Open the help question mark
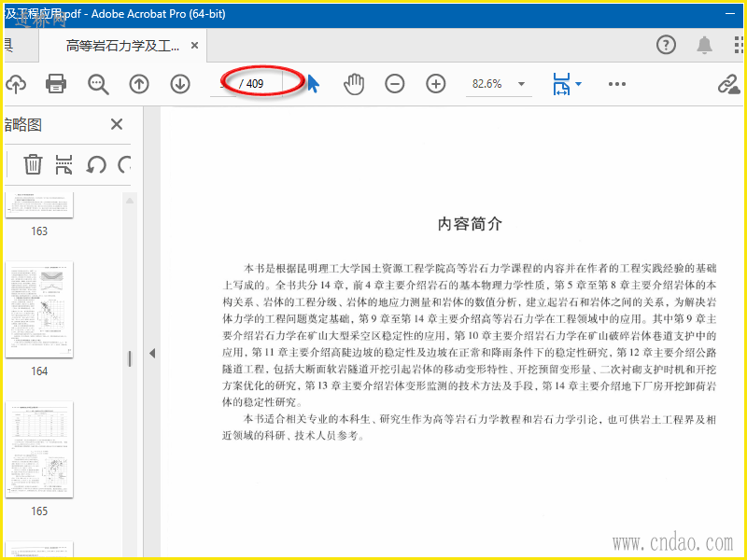The height and width of the screenshot is (560, 747). 666,45
